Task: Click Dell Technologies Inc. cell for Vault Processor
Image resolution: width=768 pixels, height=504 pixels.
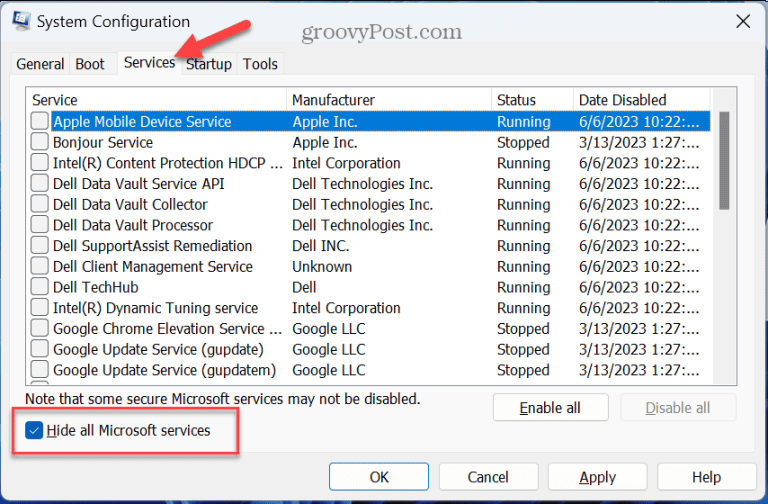Action: coord(362,225)
